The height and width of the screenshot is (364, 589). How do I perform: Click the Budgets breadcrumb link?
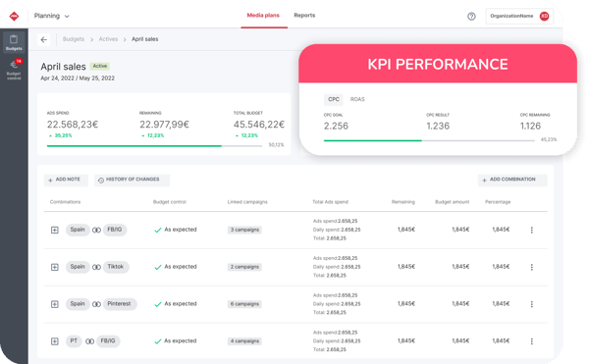tap(74, 39)
